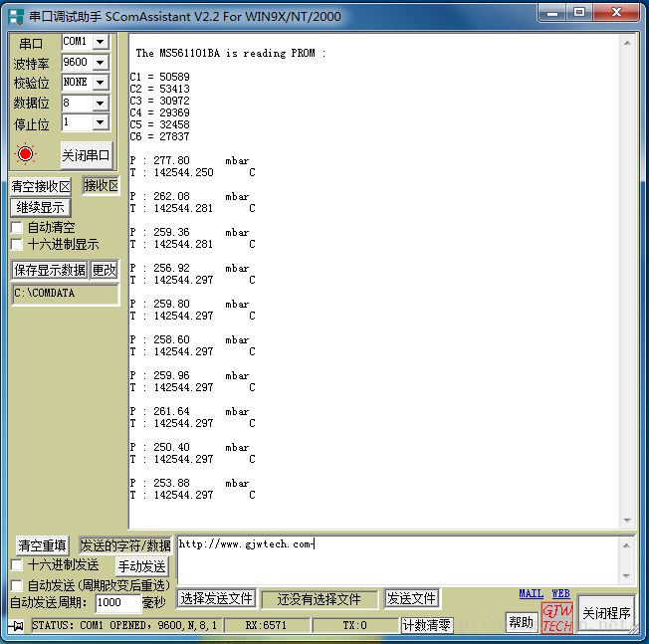Open the serial port COM1 dropdown
Viewport: 649px width, 644px height.
click(x=100, y=42)
